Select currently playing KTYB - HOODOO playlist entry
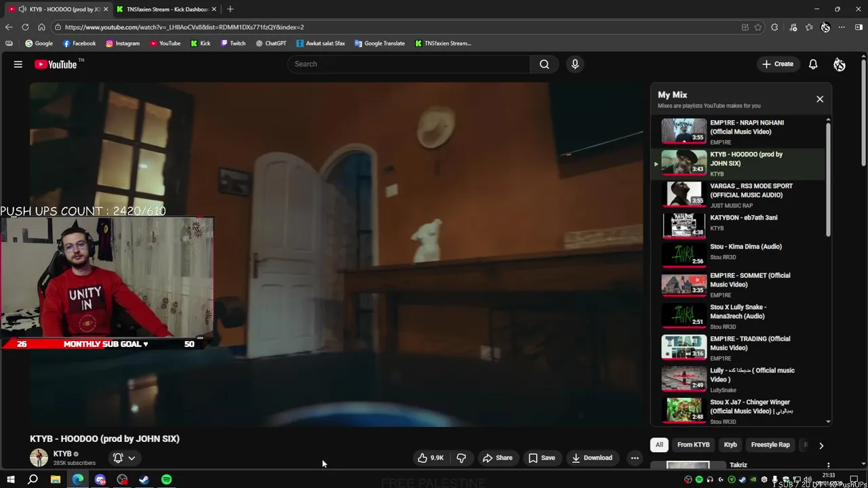 coord(739,163)
